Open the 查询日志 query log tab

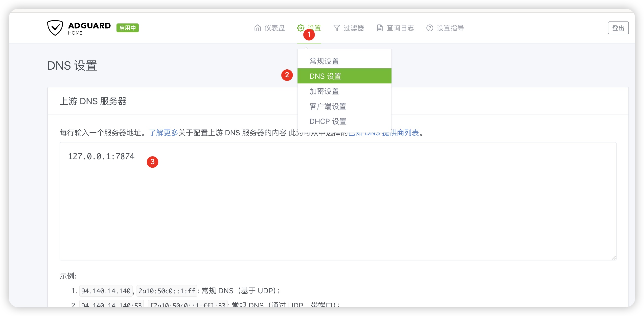[400, 28]
